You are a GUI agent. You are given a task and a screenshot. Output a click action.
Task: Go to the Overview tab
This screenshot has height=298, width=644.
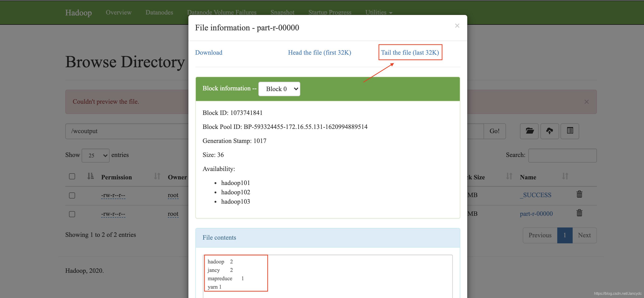tap(118, 12)
